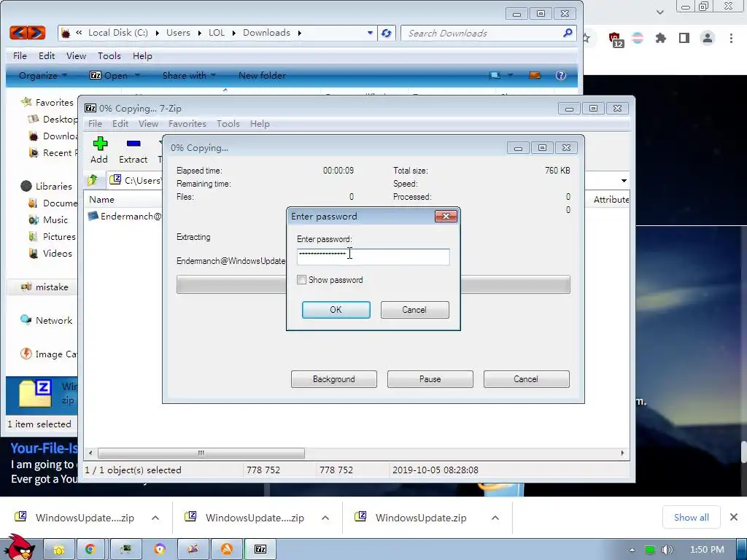747x560 pixels.
Task: Click New folder in Explorer toolbar
Action: 262,75
